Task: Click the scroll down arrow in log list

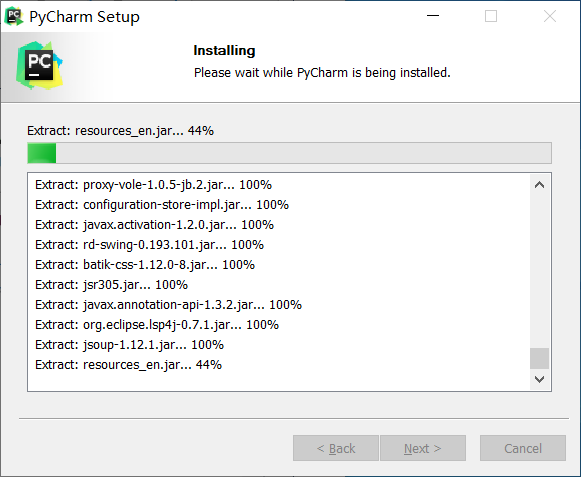Action: pos(539,379)
